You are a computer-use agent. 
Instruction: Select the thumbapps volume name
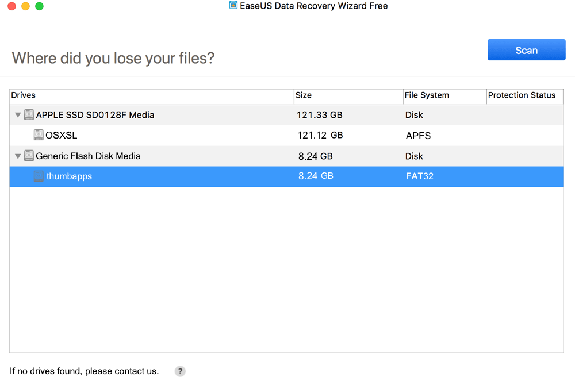pos(69,176)
